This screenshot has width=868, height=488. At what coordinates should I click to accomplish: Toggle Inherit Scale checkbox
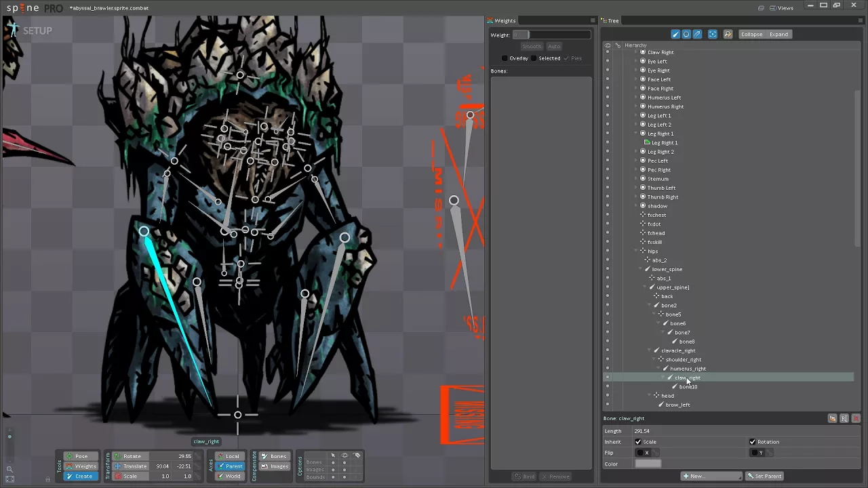point(638,442)
